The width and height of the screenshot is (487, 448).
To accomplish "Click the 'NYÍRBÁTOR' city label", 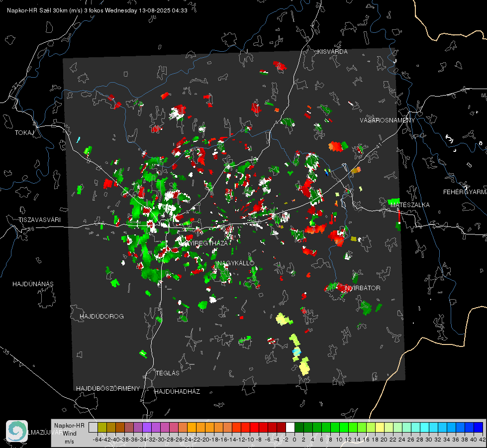I will (x=363, y=288).
